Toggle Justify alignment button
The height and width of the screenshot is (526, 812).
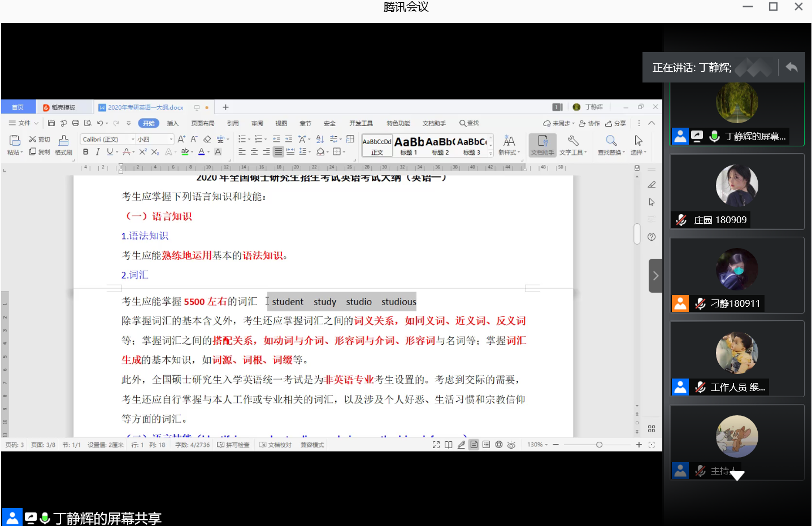[x=278, y=151]
